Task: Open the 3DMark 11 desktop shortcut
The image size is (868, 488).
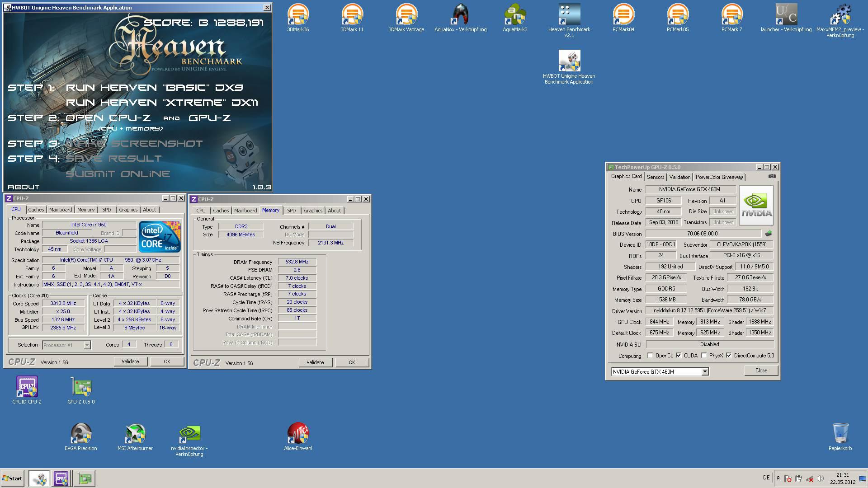Action: [x=352, y=18]
